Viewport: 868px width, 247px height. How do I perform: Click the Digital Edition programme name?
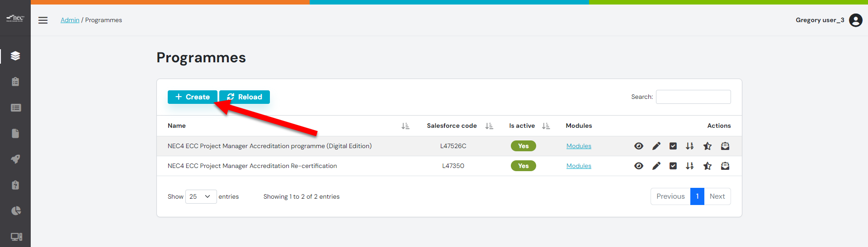(x=269, y=146)
